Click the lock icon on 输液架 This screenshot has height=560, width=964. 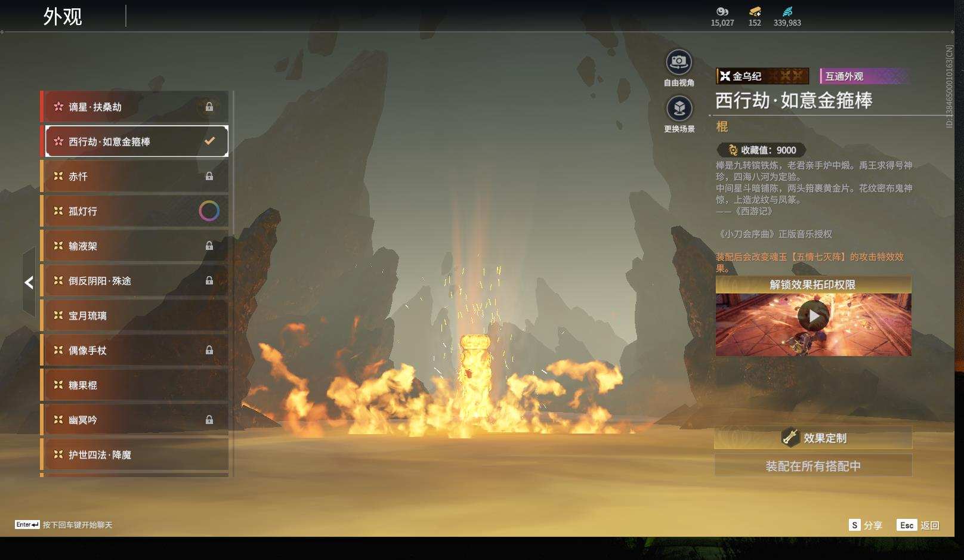pyautogui.click(x=209, y=246)
